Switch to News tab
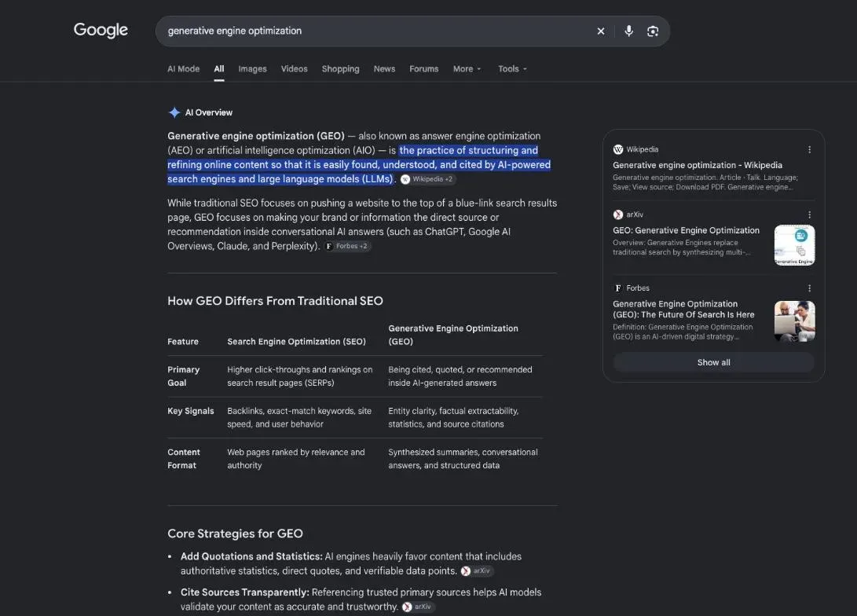857x616 pixels. 384,69
